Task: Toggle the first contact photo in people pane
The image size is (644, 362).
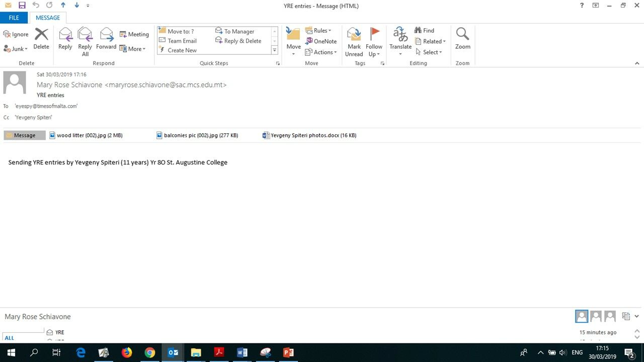Action: click(582, 316)
